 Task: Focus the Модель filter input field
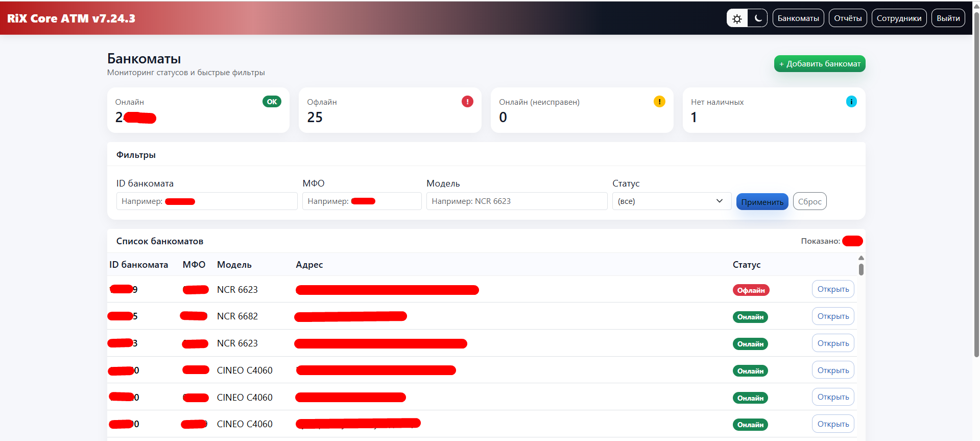(x=516, y=201)
